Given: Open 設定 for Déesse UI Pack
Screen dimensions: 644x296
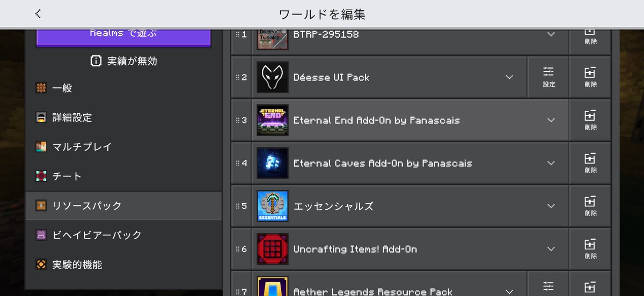Looking at the screenshot, I should pyautogui.click(x=548, y=77).
